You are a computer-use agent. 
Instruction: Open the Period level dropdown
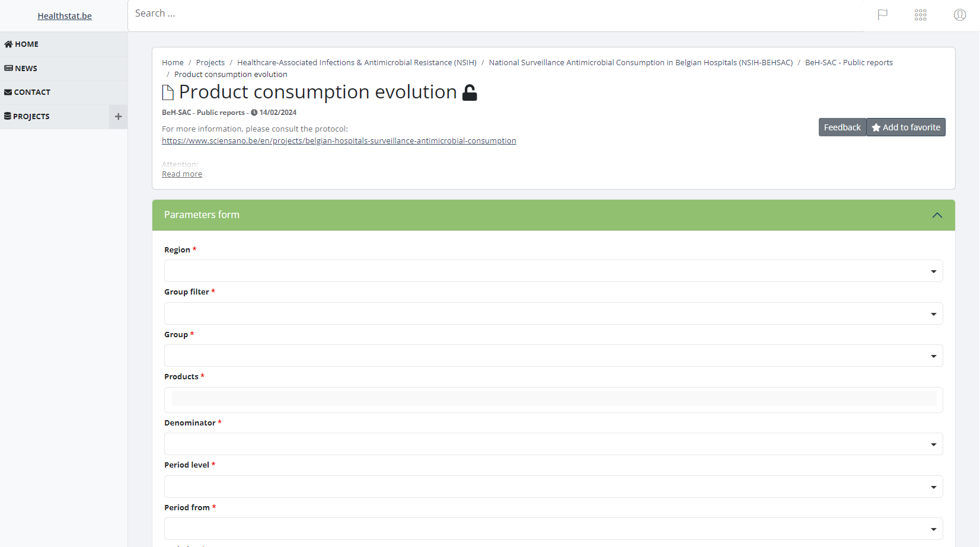pos(553,487)
